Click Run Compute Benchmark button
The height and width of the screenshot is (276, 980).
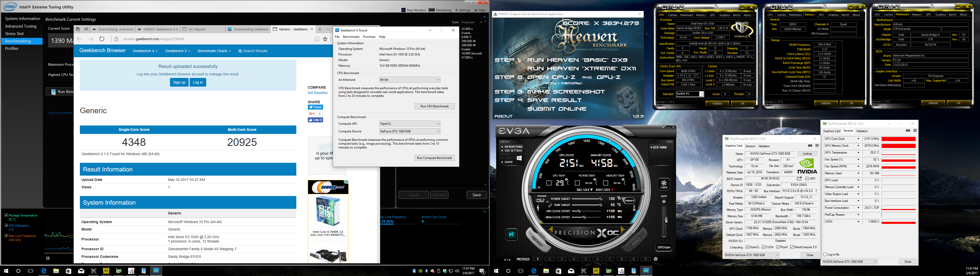pyautogui.click(x=434, y=158)
